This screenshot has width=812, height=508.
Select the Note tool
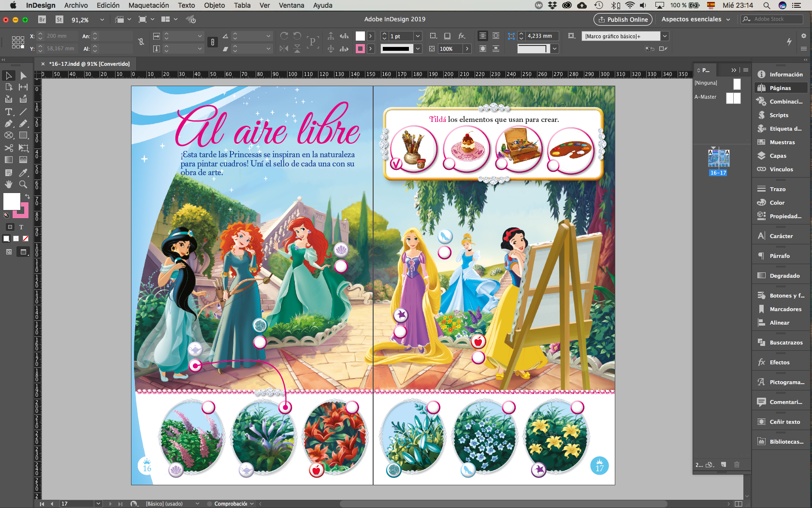pos(9,173)
